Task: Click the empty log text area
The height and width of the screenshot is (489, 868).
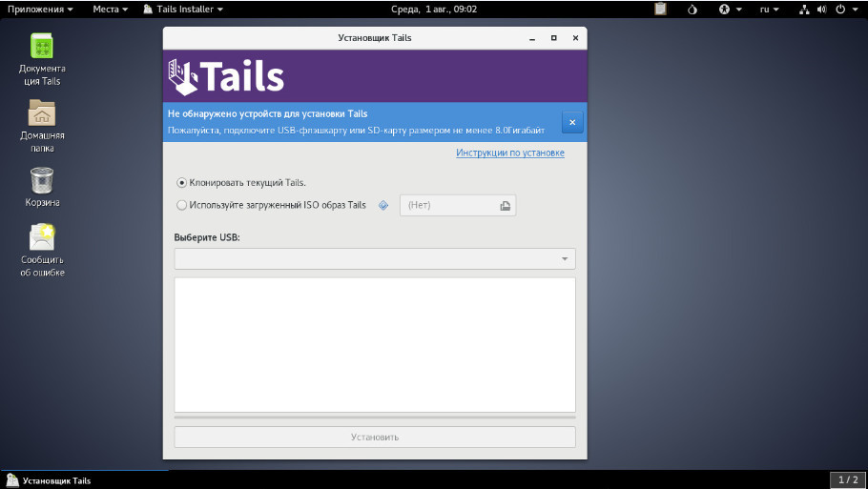Action: click(375, 345)
